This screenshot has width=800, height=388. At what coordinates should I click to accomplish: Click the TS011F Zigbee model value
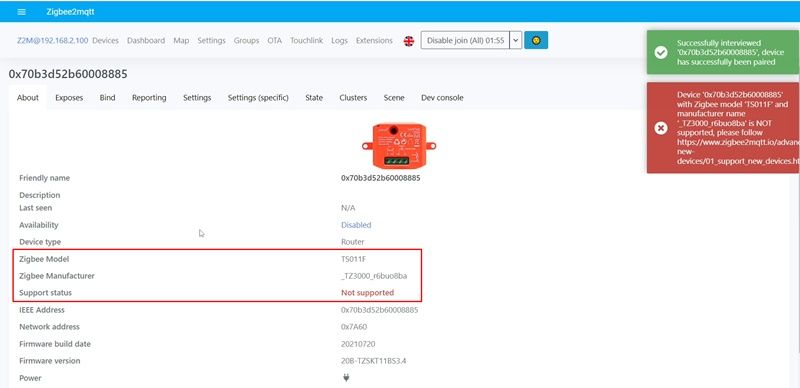click(x=354, y=259)
